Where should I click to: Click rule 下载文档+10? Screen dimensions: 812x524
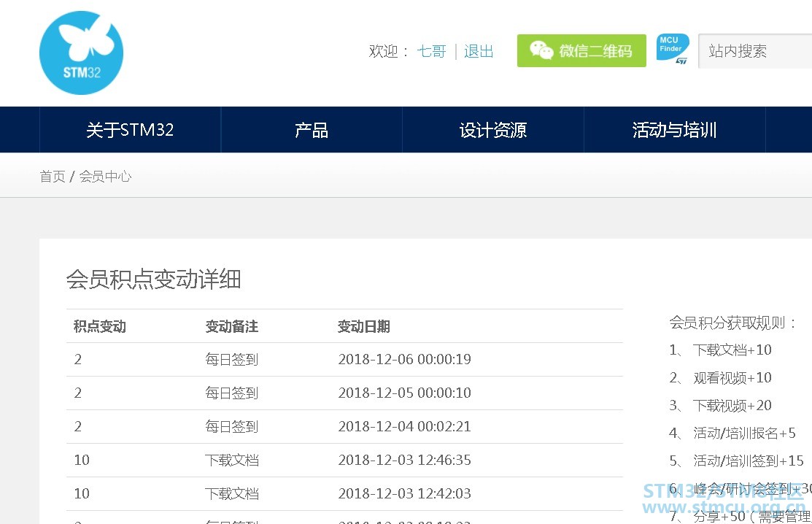point(732,350)
